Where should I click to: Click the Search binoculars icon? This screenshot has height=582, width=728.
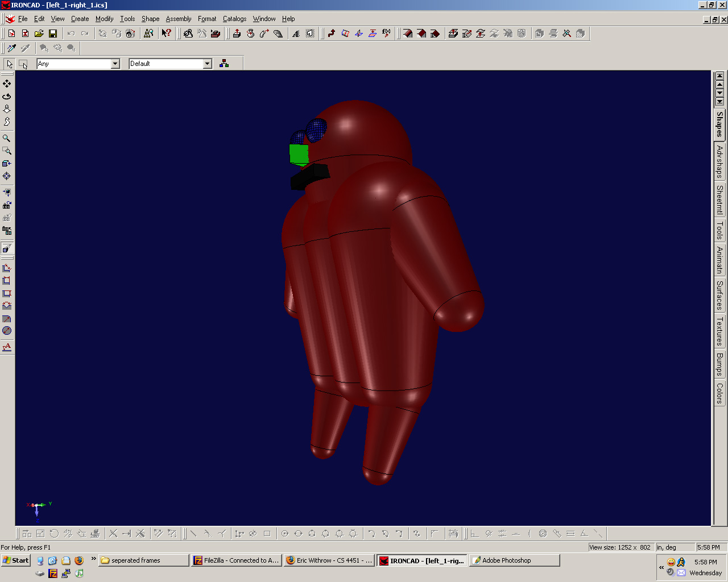point(148,34)
